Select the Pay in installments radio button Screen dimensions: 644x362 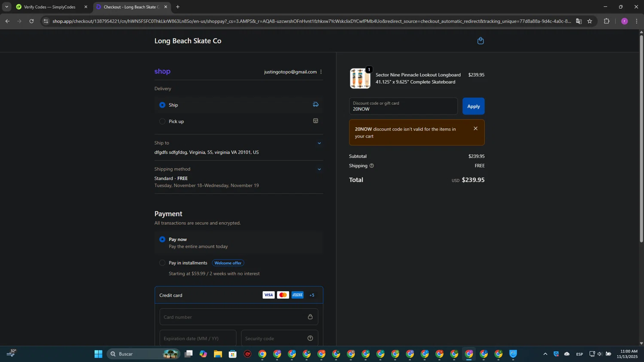pyautogui.click(x=162, y=263)
